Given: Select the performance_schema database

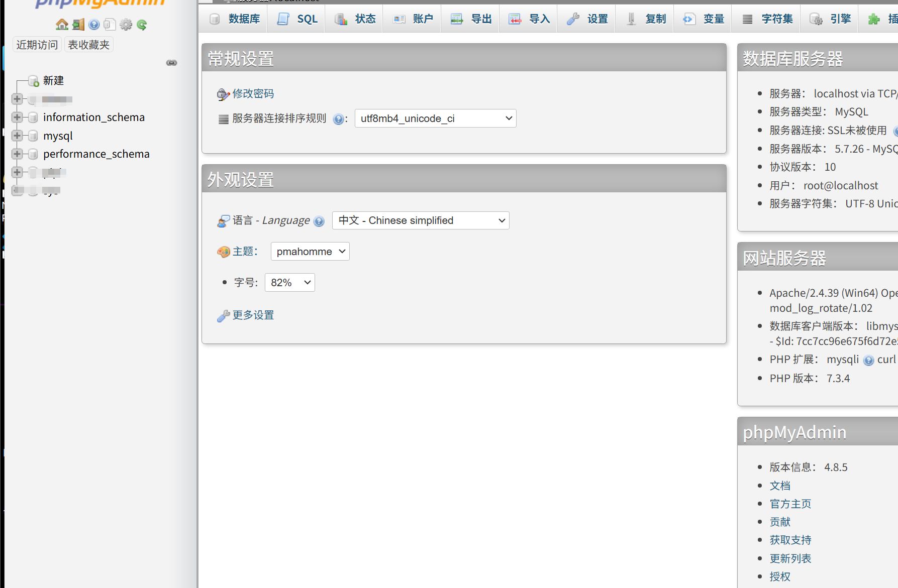Looking at the screenshot, I should tap(96, 154).
